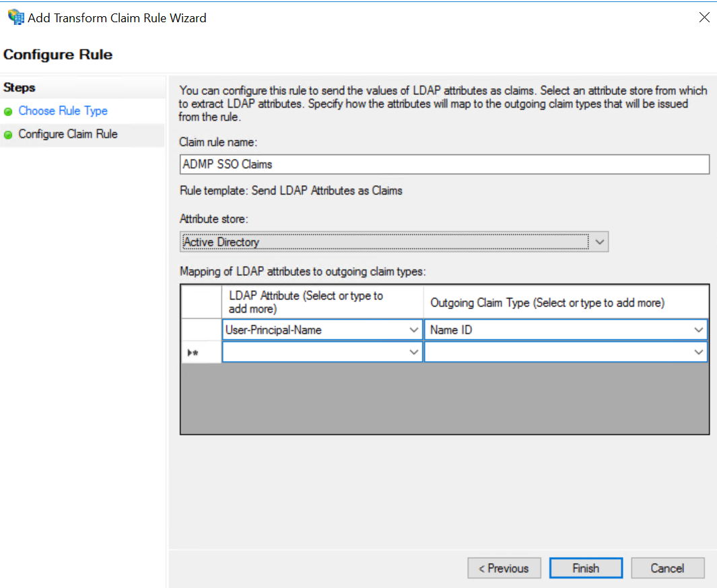
Task: Click the LDAP Attribute column header
Action: click(322, 302)
